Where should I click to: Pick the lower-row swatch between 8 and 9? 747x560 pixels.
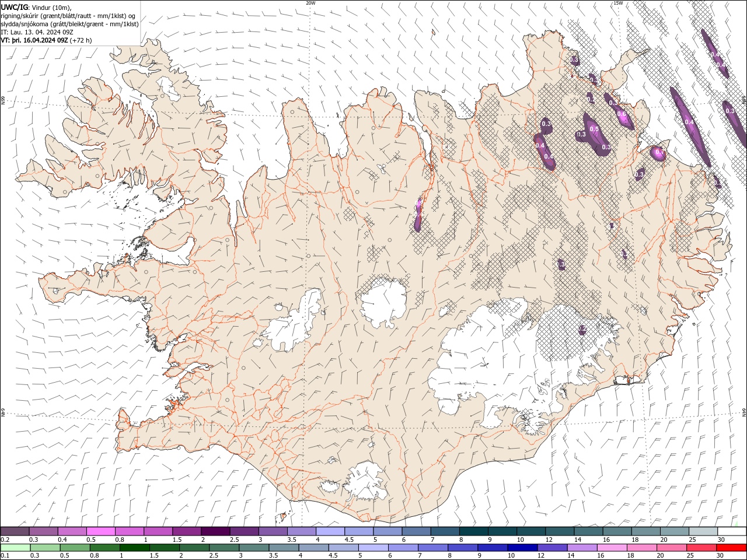click(462, 548)
